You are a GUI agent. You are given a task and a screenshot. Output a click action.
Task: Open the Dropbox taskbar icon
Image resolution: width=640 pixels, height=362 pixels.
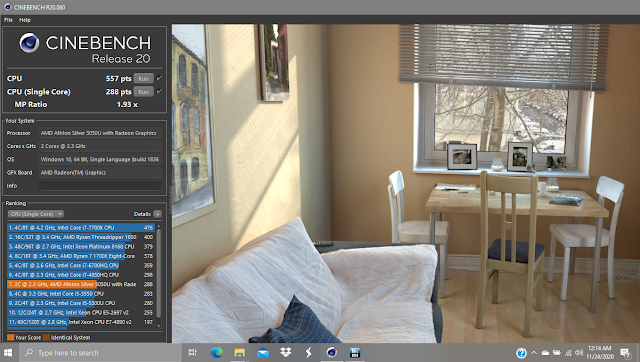tap(286, 353)
